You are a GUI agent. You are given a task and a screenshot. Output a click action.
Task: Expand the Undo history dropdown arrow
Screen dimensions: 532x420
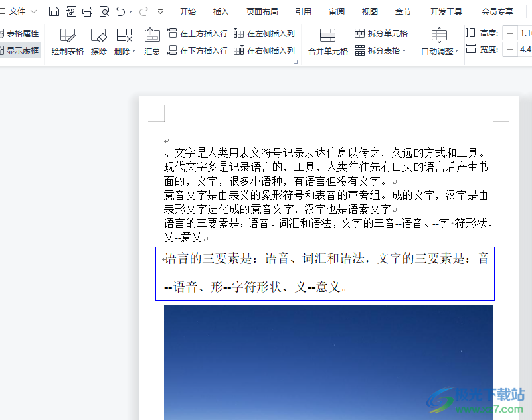(131, 12)
